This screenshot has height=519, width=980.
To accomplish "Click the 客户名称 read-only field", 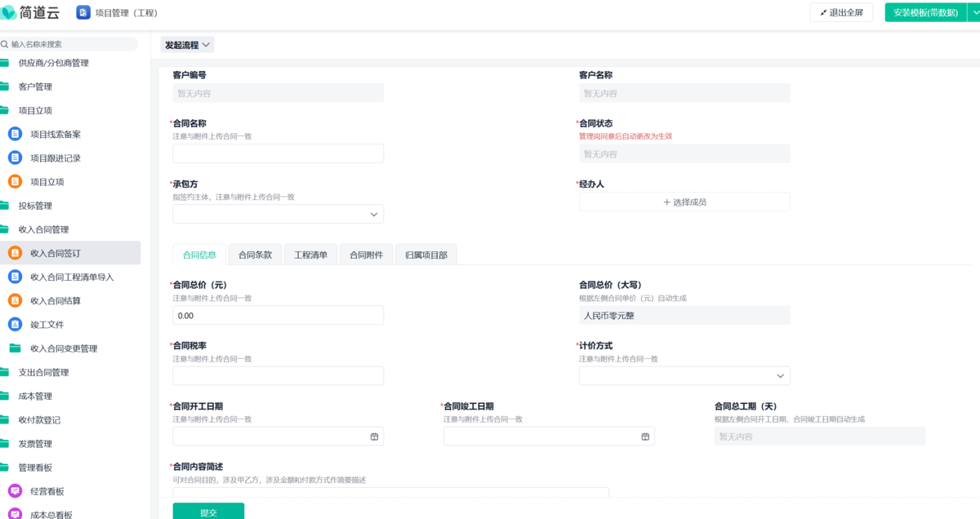I will click(684, 93).
